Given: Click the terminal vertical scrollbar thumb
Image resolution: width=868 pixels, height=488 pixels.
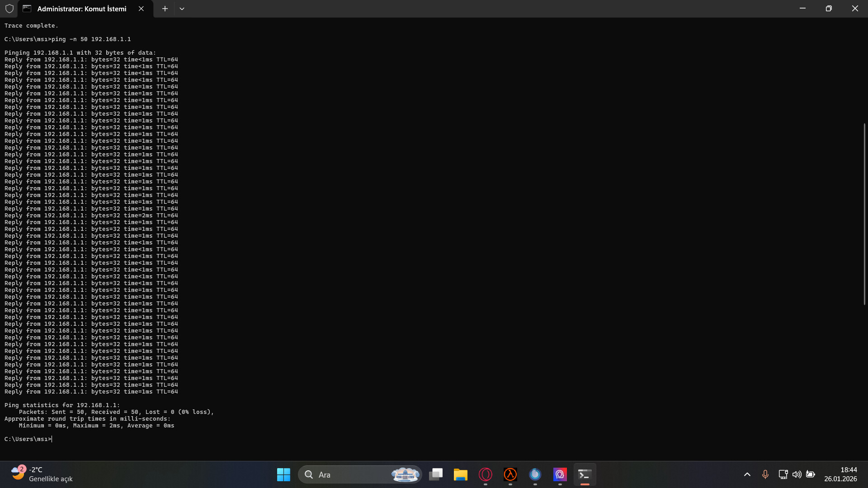Looking at the screenshot, I should pos(864,214).
